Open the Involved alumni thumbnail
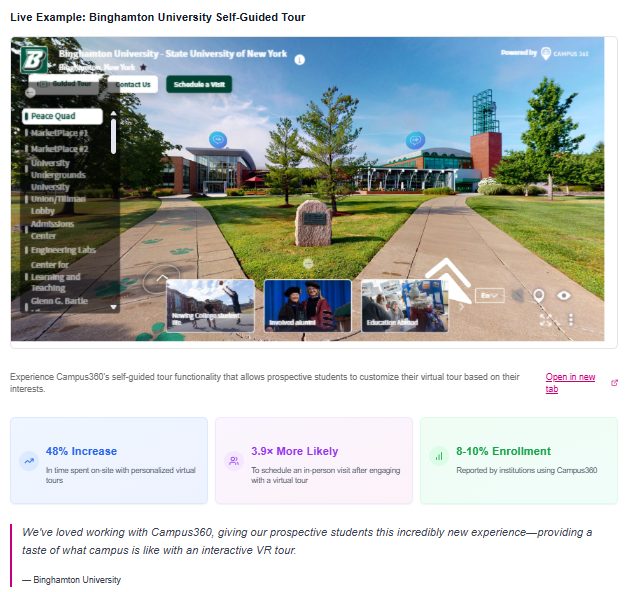626x592 pixels. click(307, 306)
